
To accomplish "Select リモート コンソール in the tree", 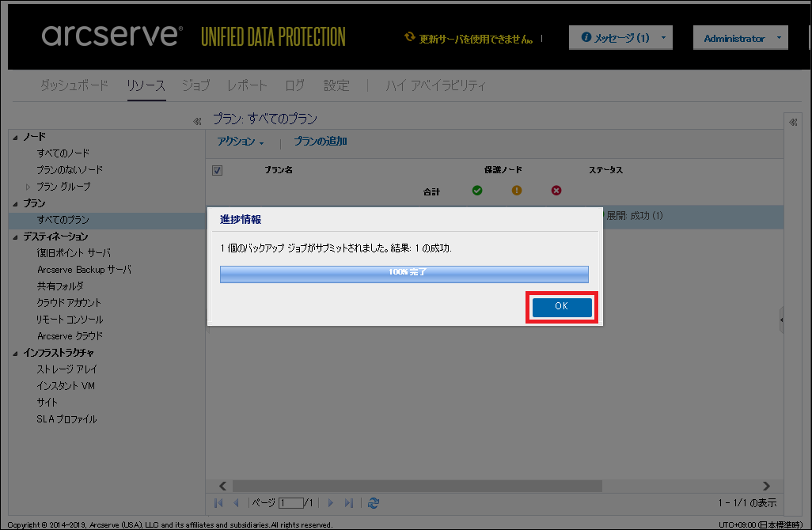I will coord(70,320).
